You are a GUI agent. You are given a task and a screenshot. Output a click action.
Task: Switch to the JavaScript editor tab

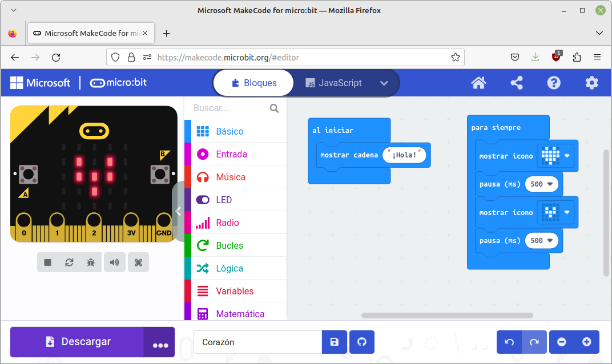(x=333, y=83)
